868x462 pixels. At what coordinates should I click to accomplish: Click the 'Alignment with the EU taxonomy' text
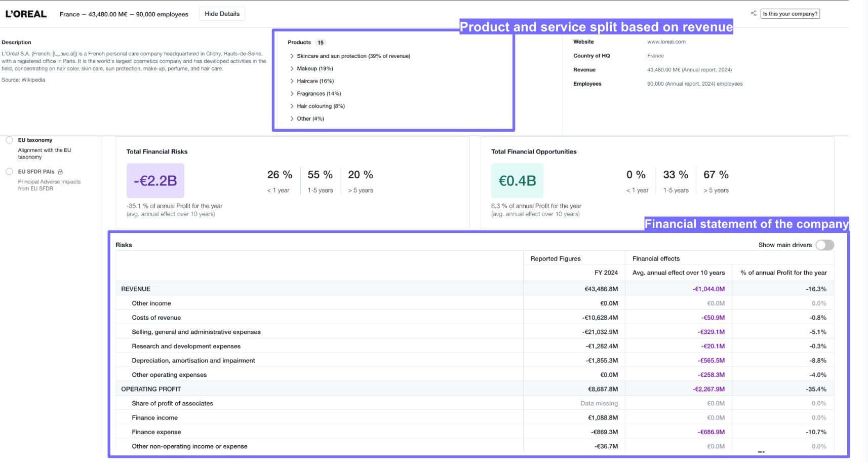(45, 153)
